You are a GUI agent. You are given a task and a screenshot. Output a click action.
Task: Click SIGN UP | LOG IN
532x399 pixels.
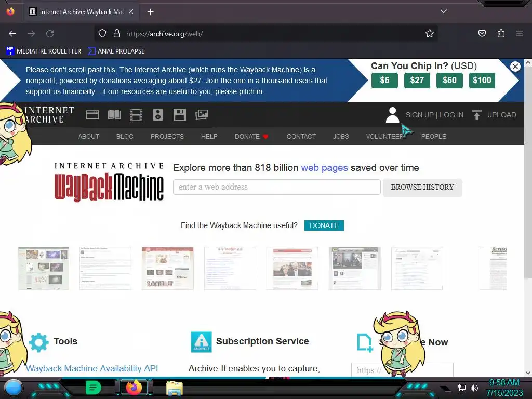(x=434, y=115)
